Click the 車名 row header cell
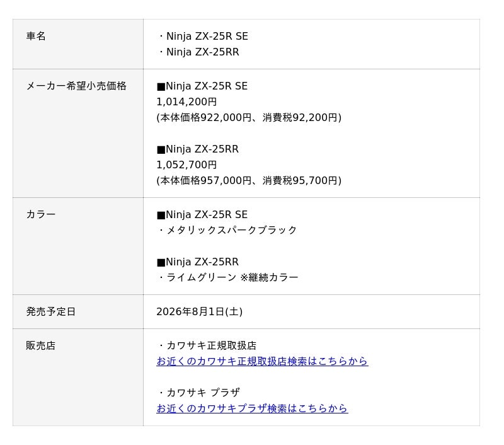The image size is (504, 445). click(77, 44)
